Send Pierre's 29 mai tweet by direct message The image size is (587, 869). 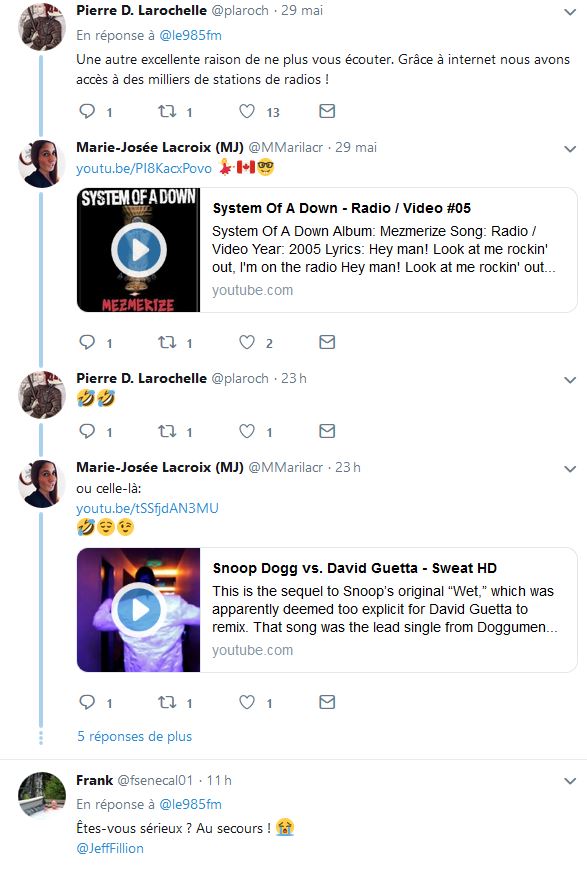click(x=327, y=111)
